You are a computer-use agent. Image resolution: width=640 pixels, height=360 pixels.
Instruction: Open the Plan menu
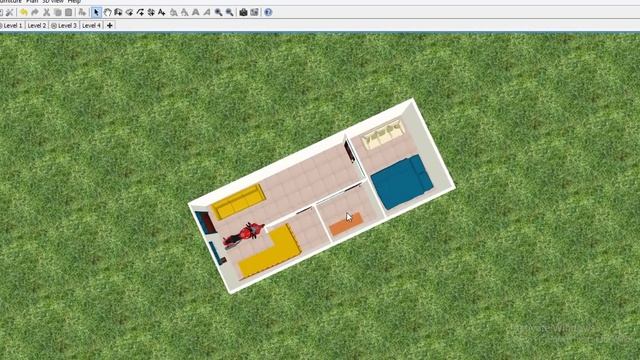pyautogui.click(x=32, y=2)
